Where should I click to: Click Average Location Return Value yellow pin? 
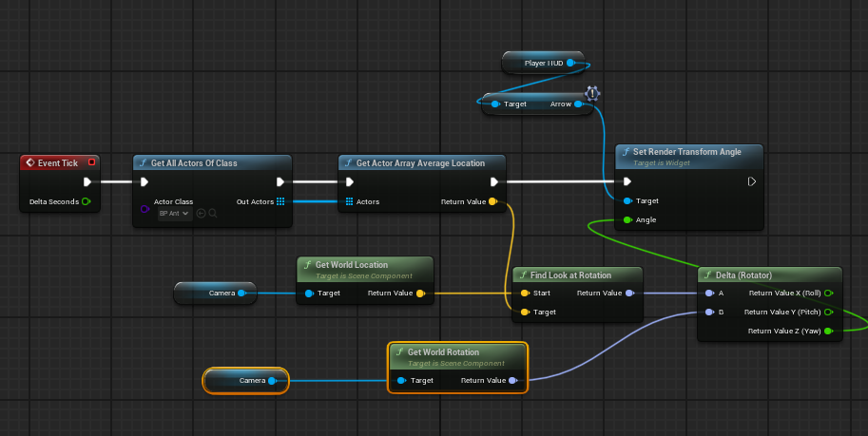click(x=492, y=201)
